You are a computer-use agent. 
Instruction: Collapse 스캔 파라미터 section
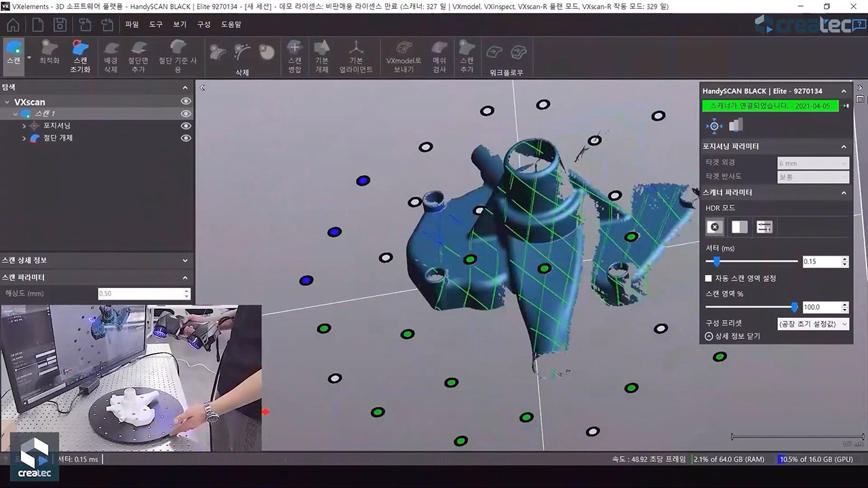pyautogui.click(x=185, y=277)
